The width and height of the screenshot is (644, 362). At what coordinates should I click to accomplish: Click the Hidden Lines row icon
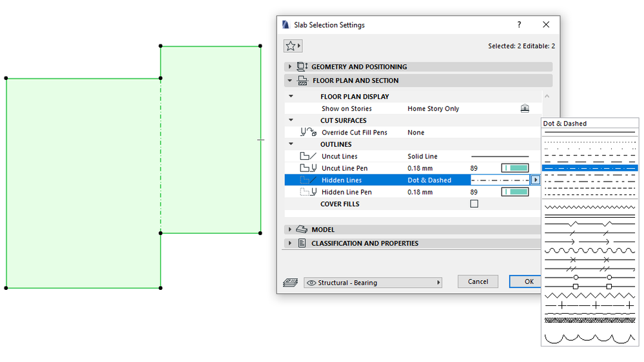(308, 180)
